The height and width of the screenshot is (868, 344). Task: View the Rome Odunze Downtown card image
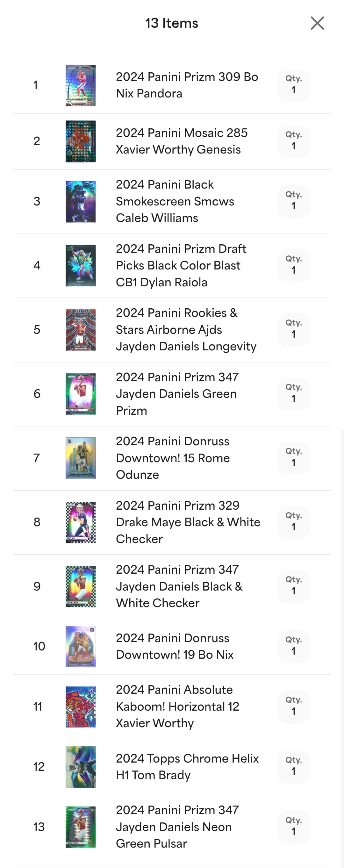81,458
